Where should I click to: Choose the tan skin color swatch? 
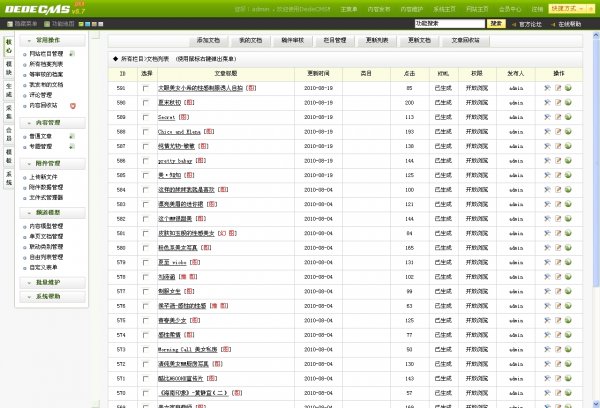(x=94, y=24)
